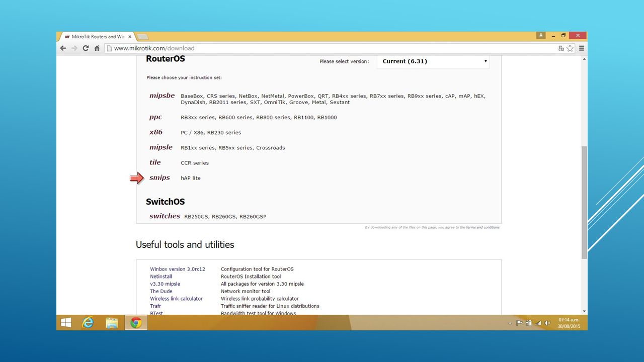Click the scrollbar down arrow
Viewport: 644px width, 362px height.
click(584, 311)
